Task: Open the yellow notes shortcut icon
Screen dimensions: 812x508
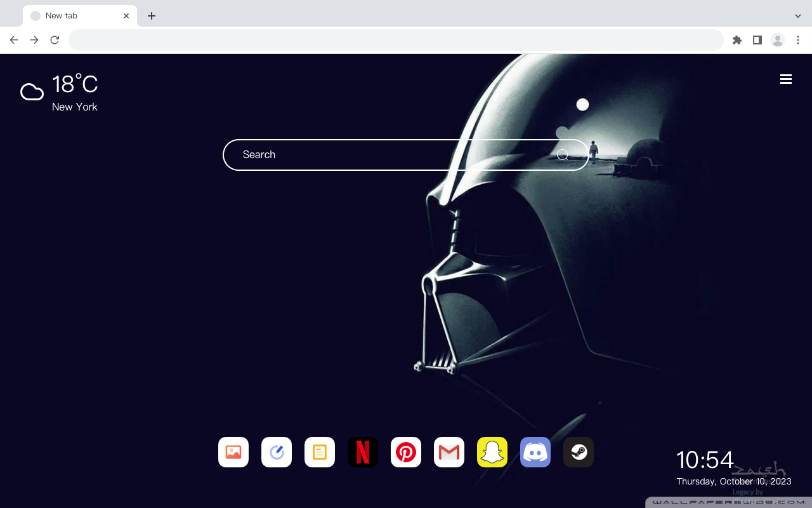Action: (x=320, y=452)
